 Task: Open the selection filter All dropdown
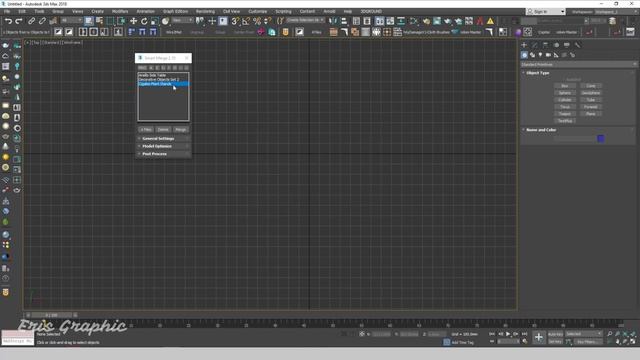(71, 20)
